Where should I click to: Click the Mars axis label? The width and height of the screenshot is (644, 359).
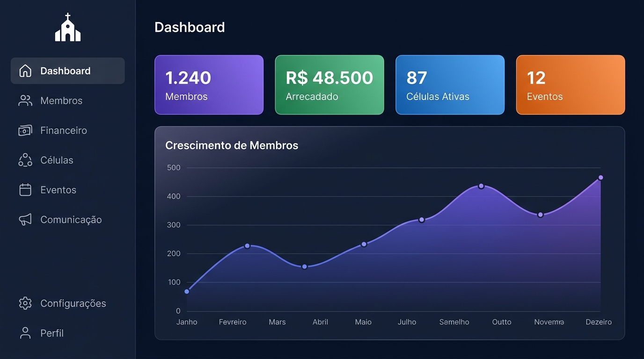pos(277,322)
